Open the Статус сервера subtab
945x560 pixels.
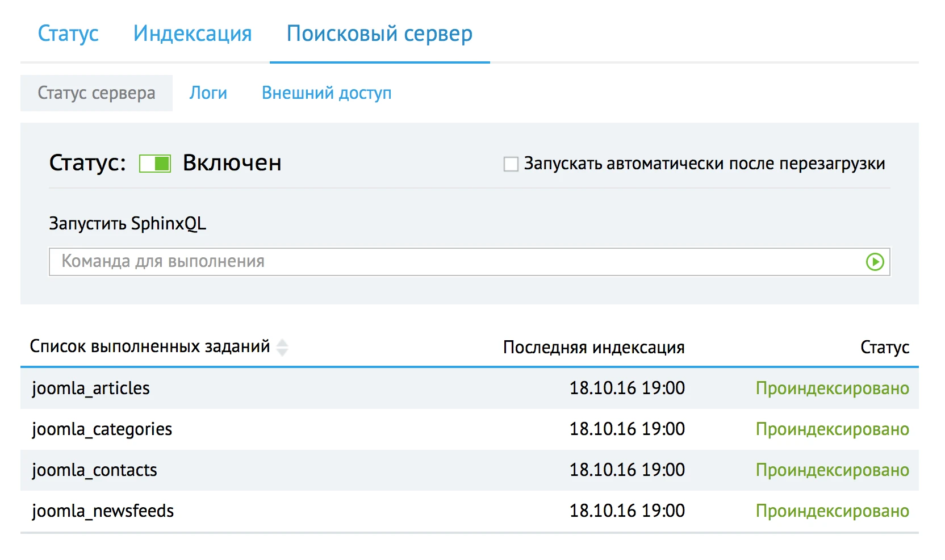[97, 93]
